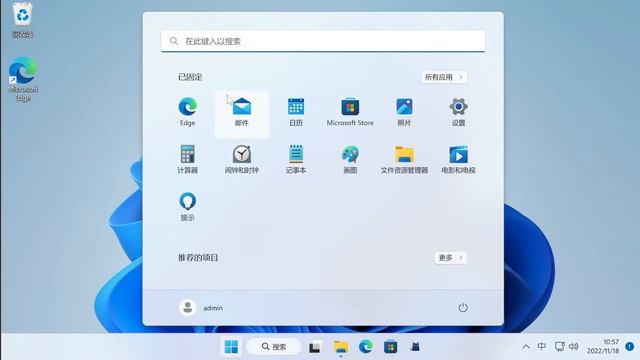Launch the 画图 Paint app
The height and width of the screenshot is (360, 640).
tap(350, 160)
